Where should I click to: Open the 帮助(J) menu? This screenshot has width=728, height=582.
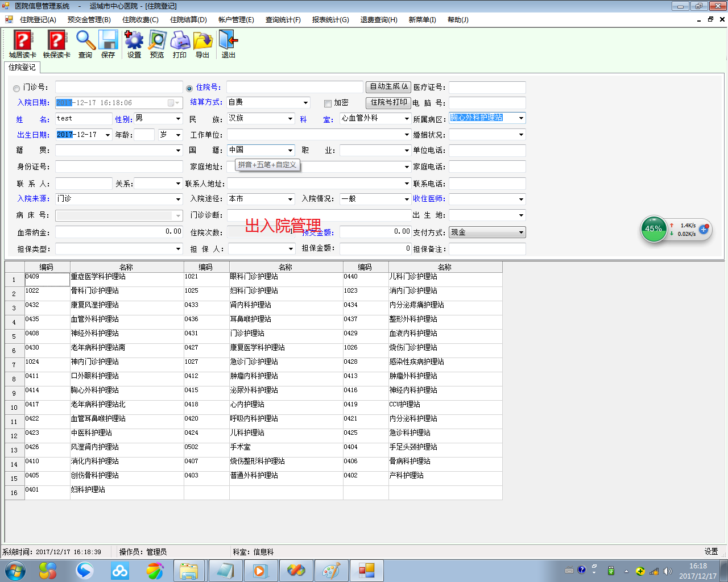pos(458,19)
